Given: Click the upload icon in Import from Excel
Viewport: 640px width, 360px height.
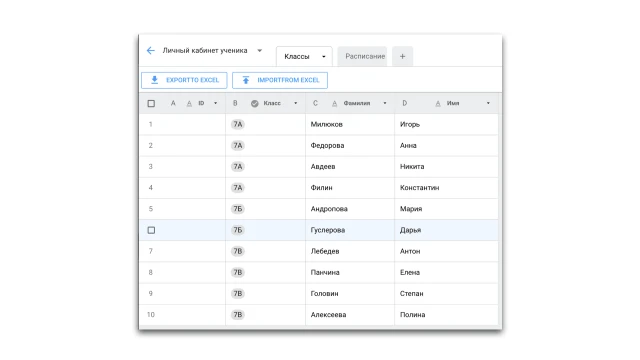Looking at the screenshot, I should [x=246, y=80].
